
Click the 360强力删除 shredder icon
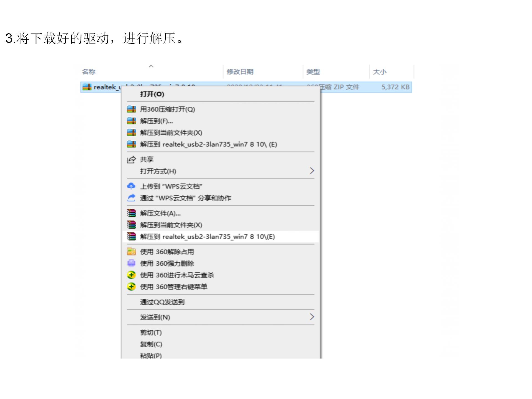(x=131, y=263)
